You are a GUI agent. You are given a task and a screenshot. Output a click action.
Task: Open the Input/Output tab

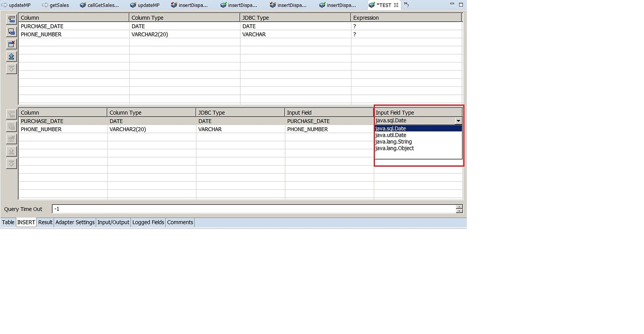coord(113,223)
